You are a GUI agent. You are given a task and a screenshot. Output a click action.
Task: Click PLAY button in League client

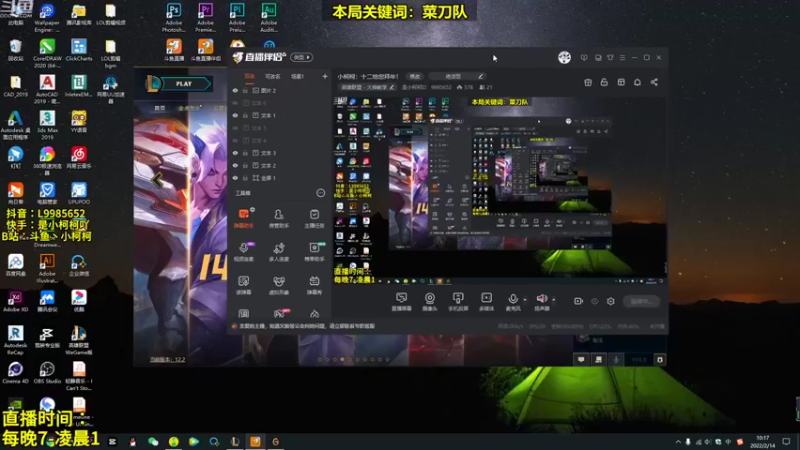coord(184,84)
